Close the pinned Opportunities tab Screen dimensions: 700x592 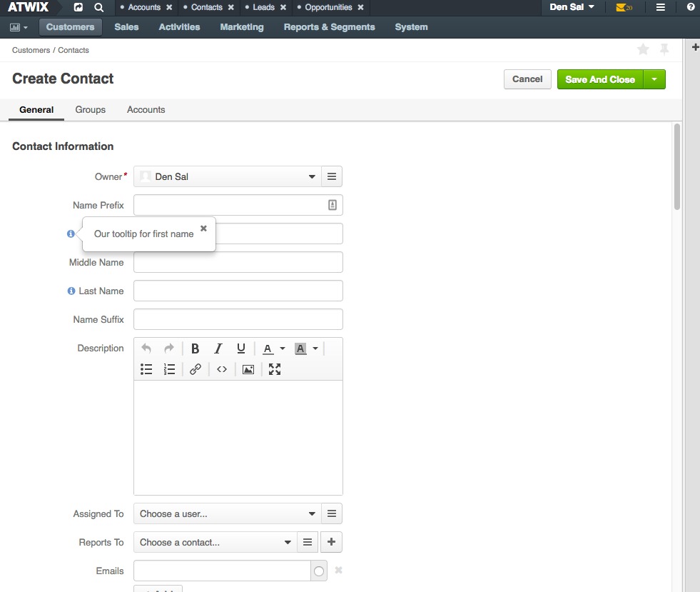tap(361, 7)
